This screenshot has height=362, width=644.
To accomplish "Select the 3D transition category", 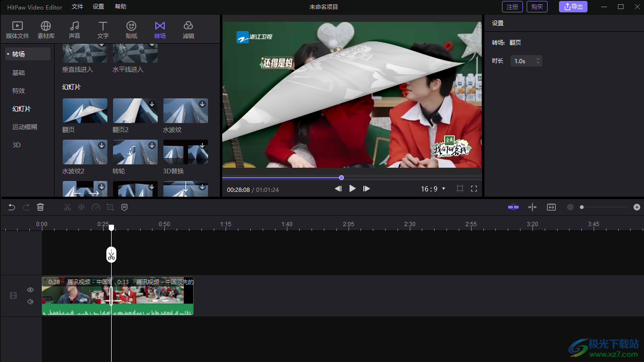I will tap(17, 145).
